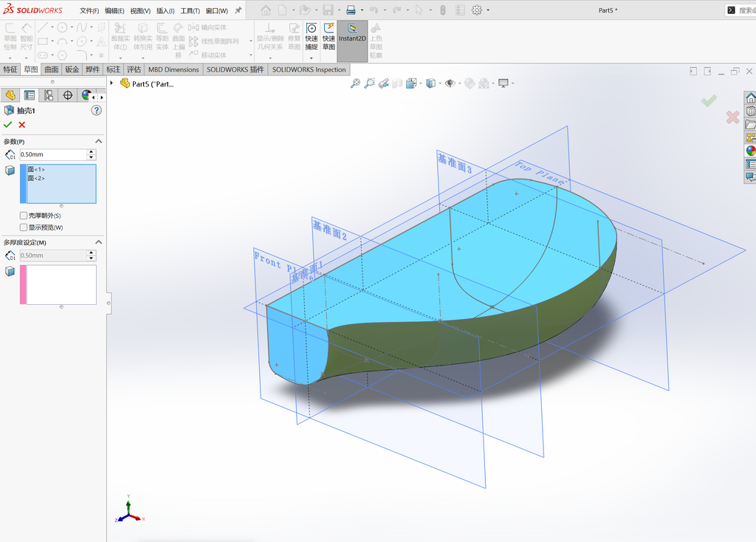Click the 快速捕捉 quick snaps tool
Image resolution: width=756 pixels, height=542 pixels.
[312, 37]
